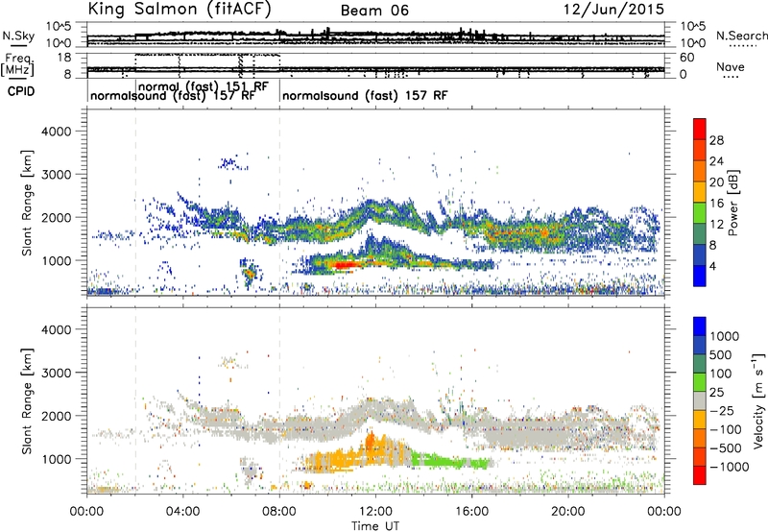This screenshot has height=532, width=768.
Task: Click the "Slant Range [km]" label of the power panel
Action: (27, 203)
